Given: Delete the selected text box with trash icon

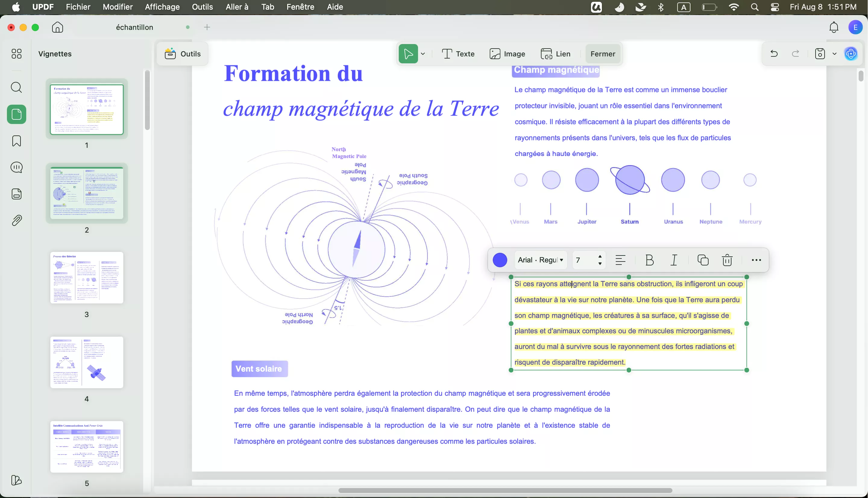Looking at the screenshot, I should (727, 260).
